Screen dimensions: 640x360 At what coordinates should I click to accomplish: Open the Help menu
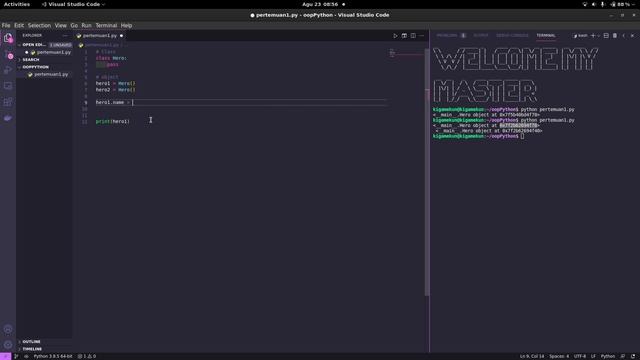[x=126, y=25]
